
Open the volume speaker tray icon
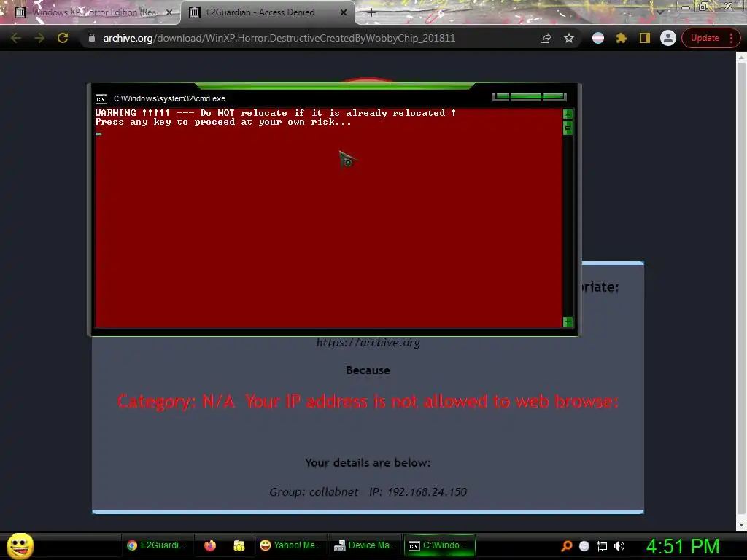pos(619,546)
